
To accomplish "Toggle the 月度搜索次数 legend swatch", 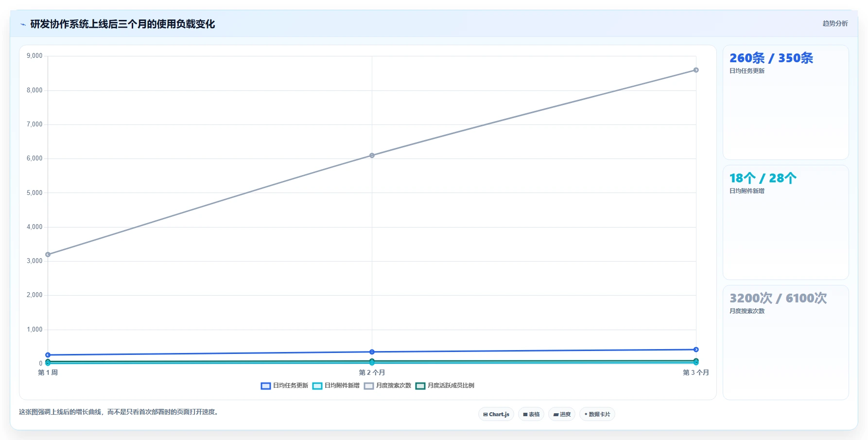I will pyautogui.click(x=369, y=386).
